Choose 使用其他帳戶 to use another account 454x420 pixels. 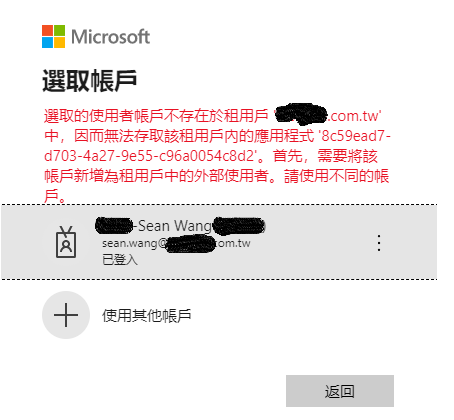click(147, 315)
